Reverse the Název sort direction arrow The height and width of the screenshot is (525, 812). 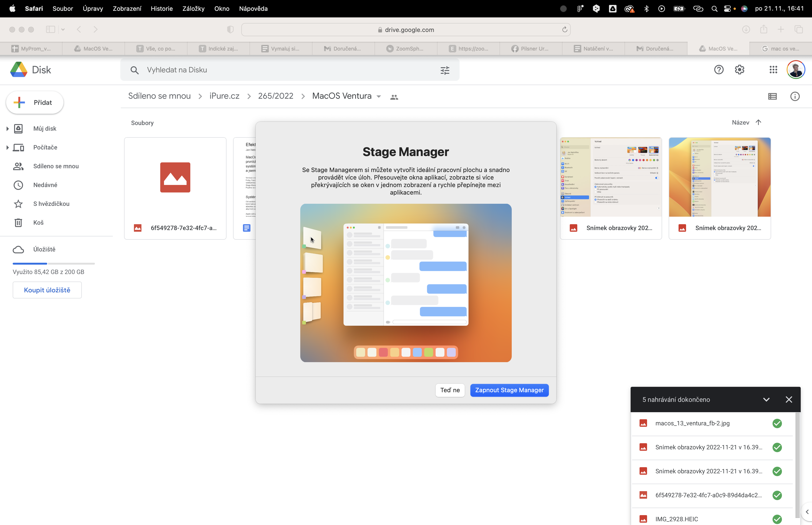758,122
